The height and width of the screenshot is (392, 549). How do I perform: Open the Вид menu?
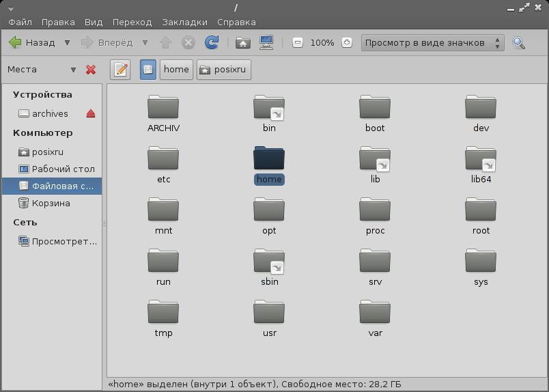[94, 22]
